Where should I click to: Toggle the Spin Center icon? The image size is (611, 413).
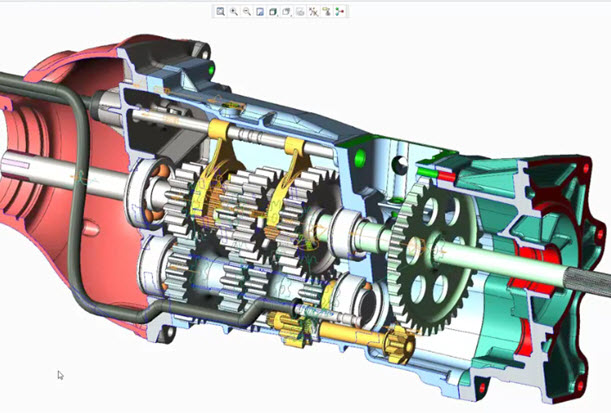tap(340, 11)
